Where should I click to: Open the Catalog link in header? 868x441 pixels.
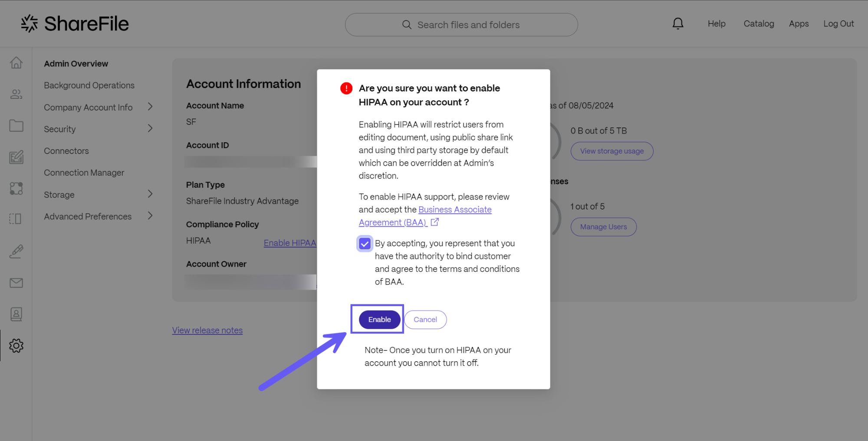(759, 24)
